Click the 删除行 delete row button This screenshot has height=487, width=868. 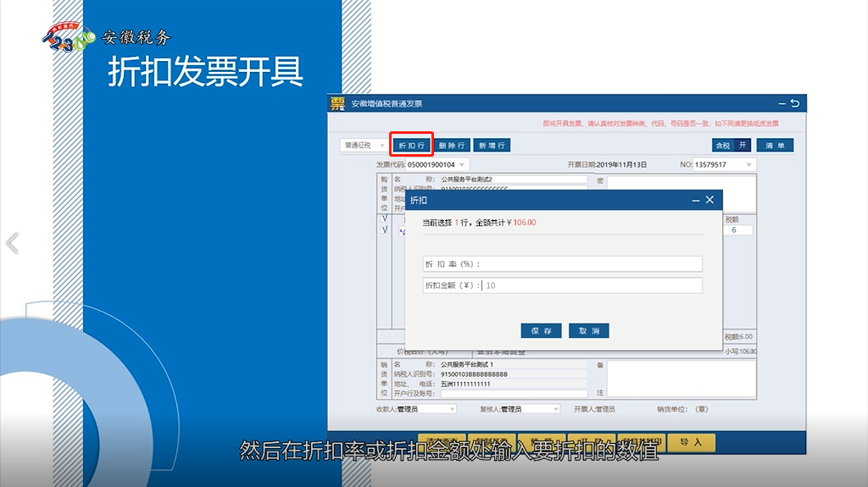[x=452, y=145]
